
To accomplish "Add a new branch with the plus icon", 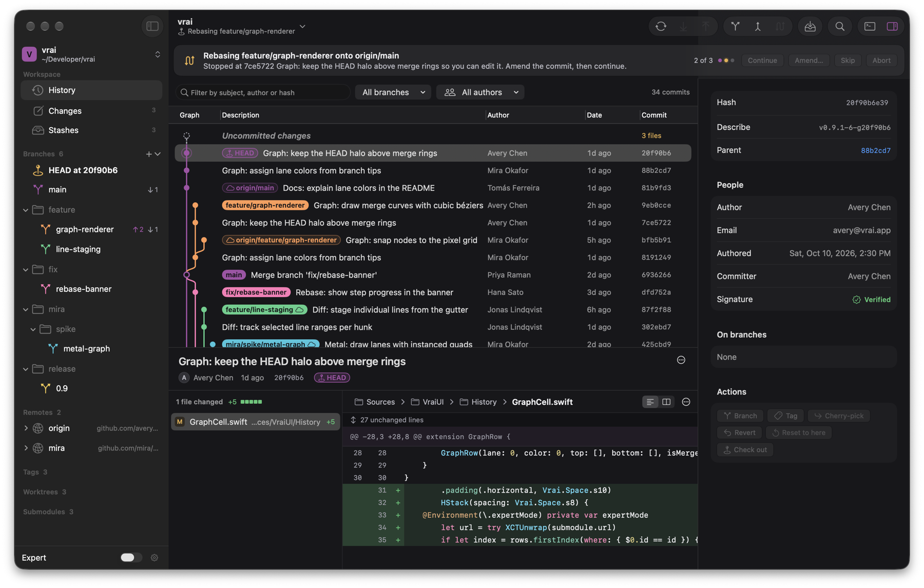I will tap(149, 154).
